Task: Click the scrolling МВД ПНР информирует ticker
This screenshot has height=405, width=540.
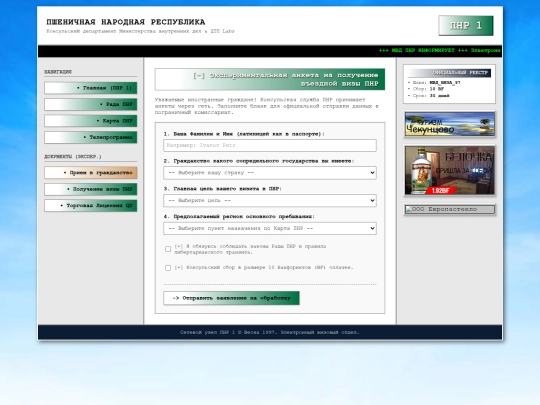Action: 439,51
